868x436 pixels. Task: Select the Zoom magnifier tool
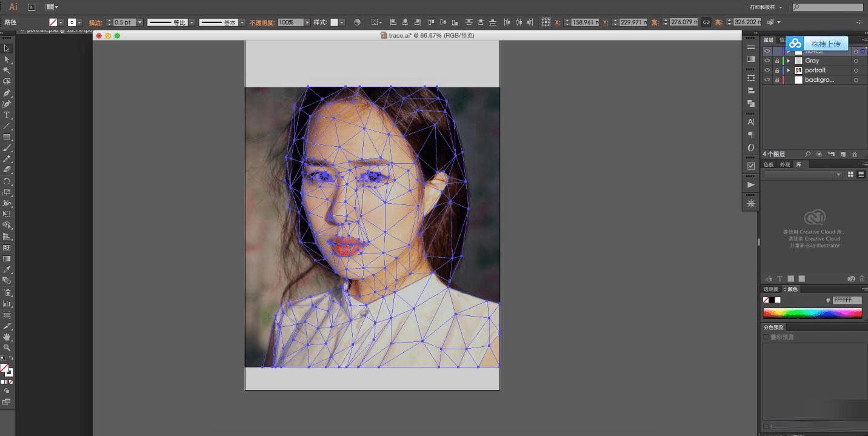coord(7,347)
